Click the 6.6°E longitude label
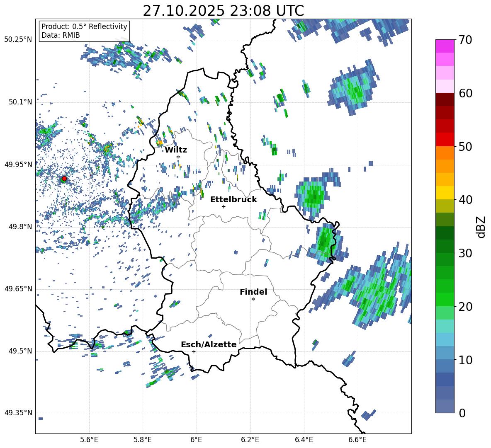The height and width of the screenshot is (448, 491). [357, 440]
